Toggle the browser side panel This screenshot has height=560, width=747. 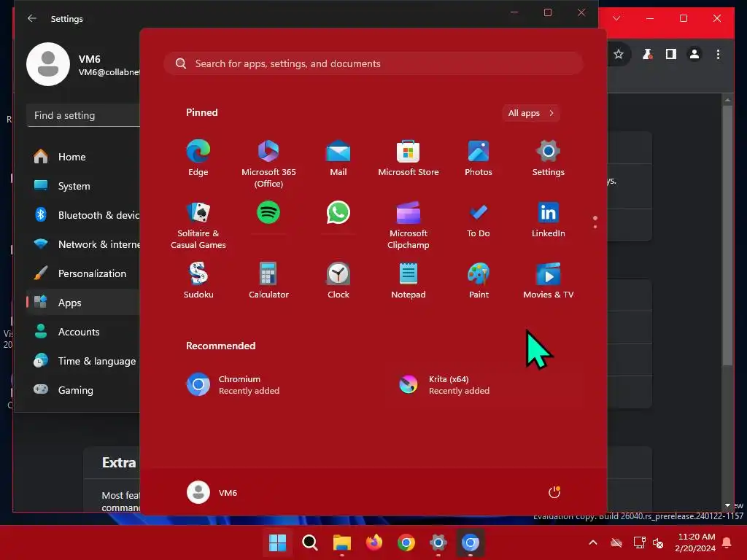coord(671,54)
